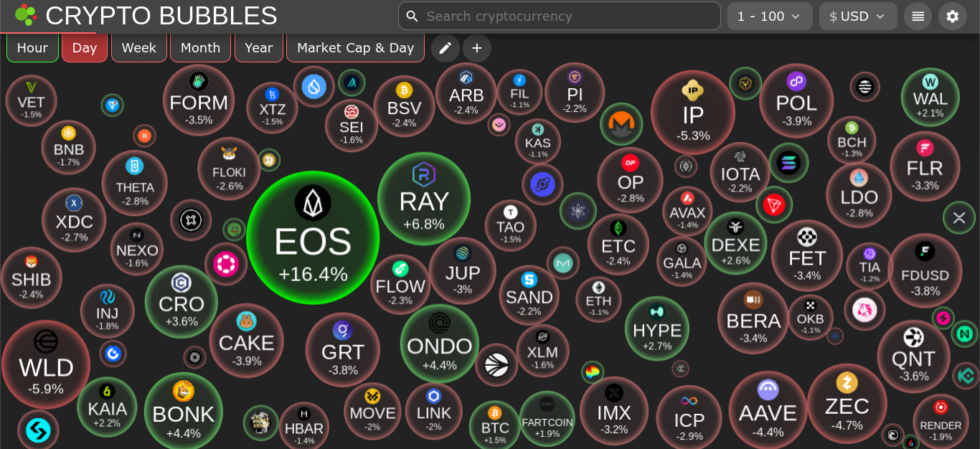Open the GRT bubble
980x449 pixels.
pos(343,350)
